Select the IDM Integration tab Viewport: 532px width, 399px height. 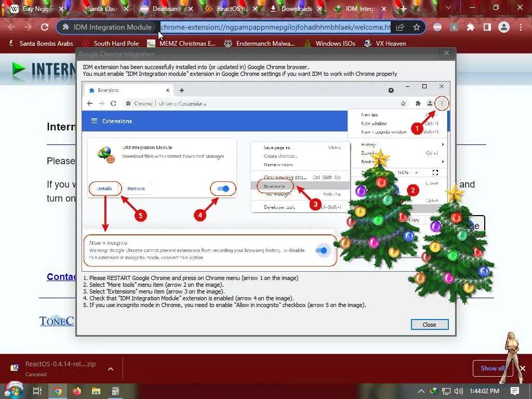[x=360, y=9]
